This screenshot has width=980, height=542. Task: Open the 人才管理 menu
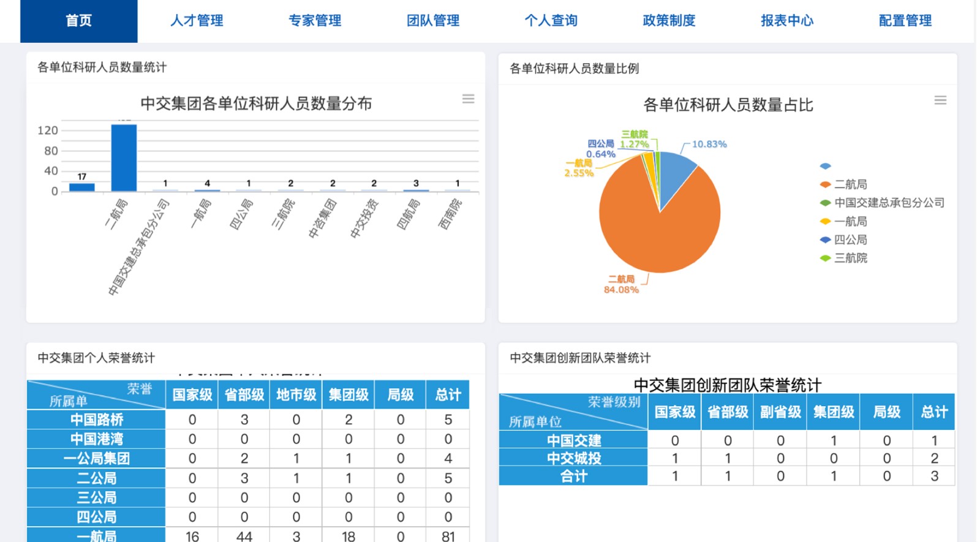tap(197, 21)
